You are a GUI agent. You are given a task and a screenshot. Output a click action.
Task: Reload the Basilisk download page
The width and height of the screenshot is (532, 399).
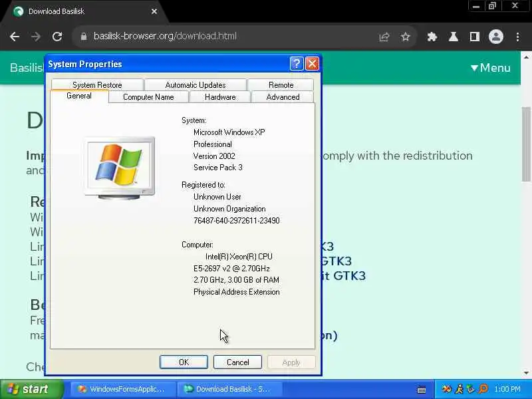57,37
